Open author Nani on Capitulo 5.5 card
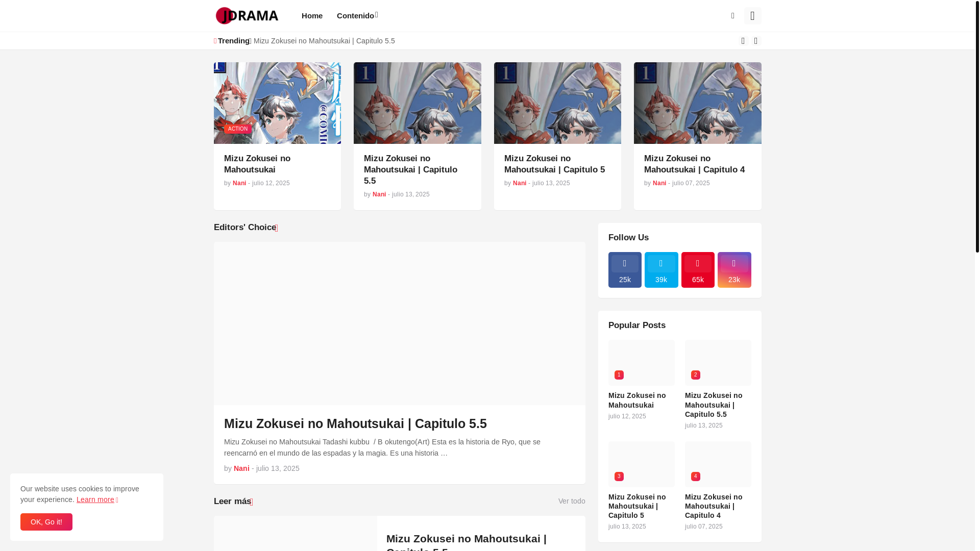 point(379,194)
